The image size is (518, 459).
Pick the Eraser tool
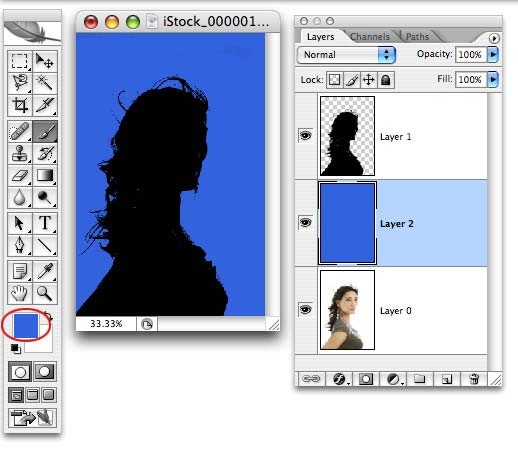pos(20,176)
